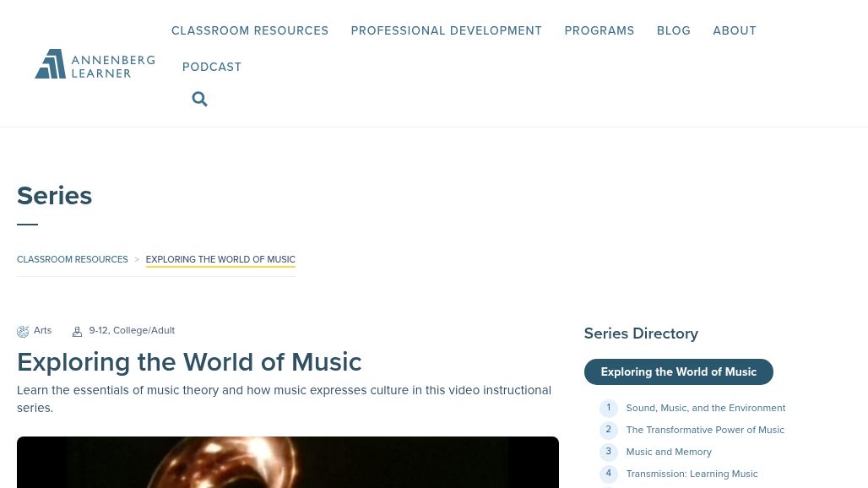This screenshot has height=488, width=868.
Task: Open the site search magnifier icon
Action: click(199, 99)
